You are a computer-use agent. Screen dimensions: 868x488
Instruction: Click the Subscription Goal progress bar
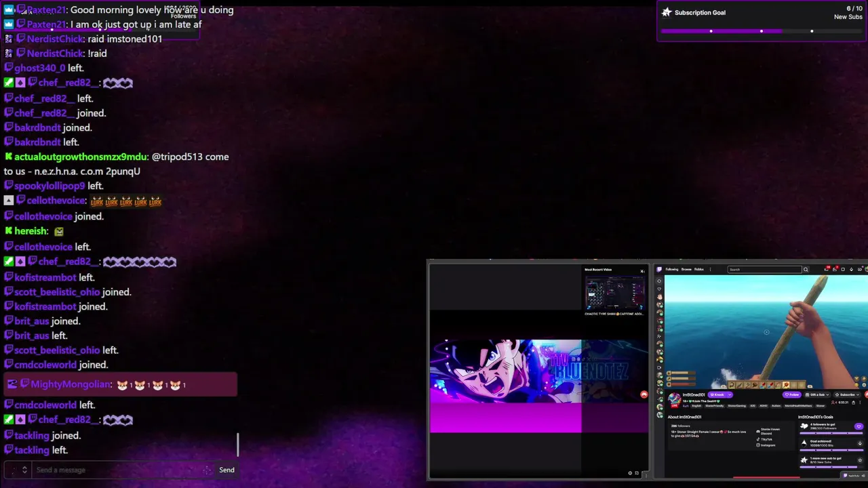(x=762, y=31)
